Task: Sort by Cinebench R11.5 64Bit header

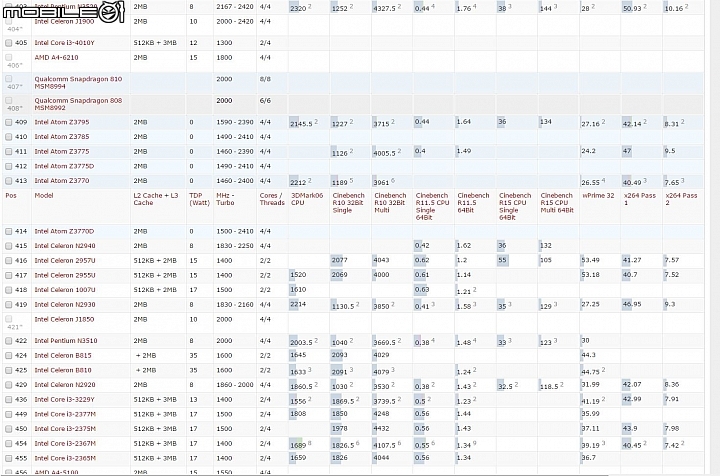Action: (x=473, y=203)
